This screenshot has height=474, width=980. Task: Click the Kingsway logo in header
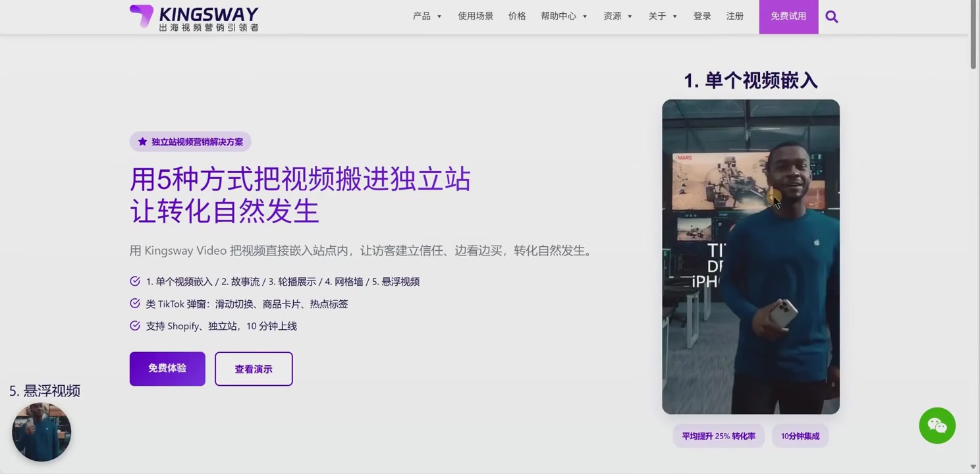(x=194, y=18)
